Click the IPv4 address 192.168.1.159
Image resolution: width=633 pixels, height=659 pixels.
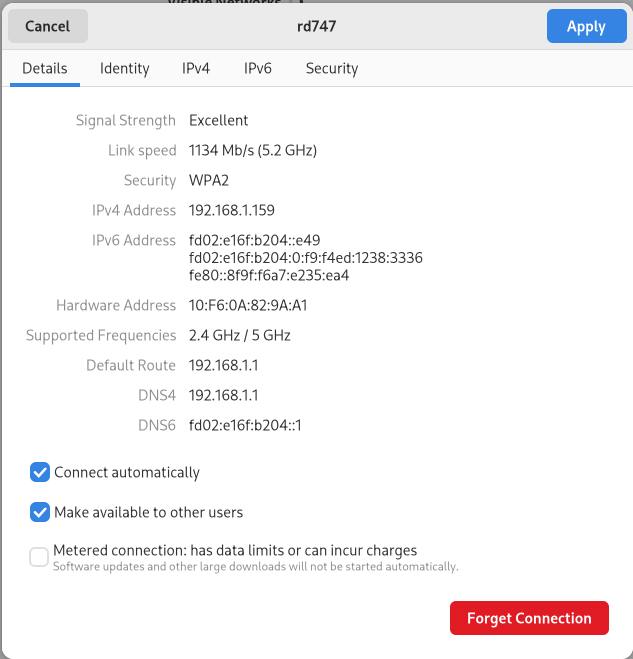tap(232, 211)
